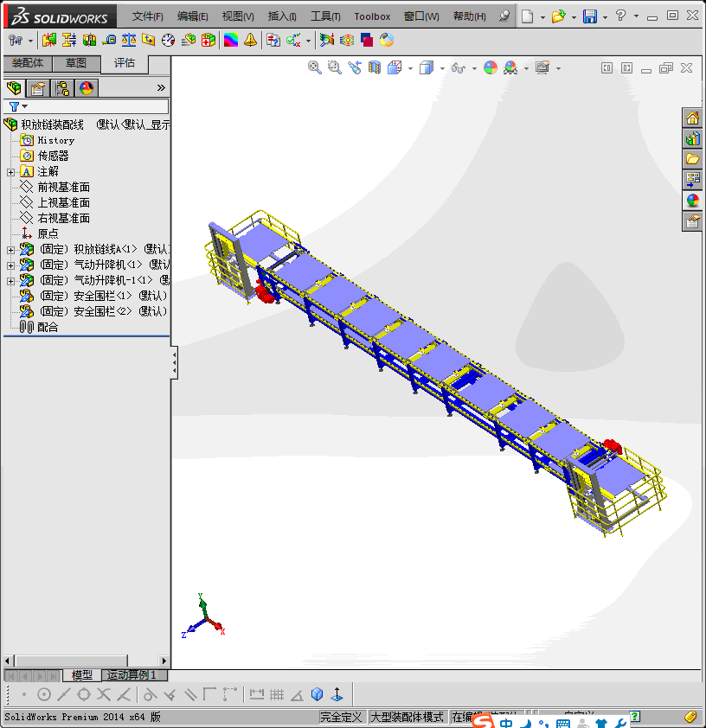Switch to the 草图 command tab
This screenshot has height=728, width=706.
[x=76, y=63]
